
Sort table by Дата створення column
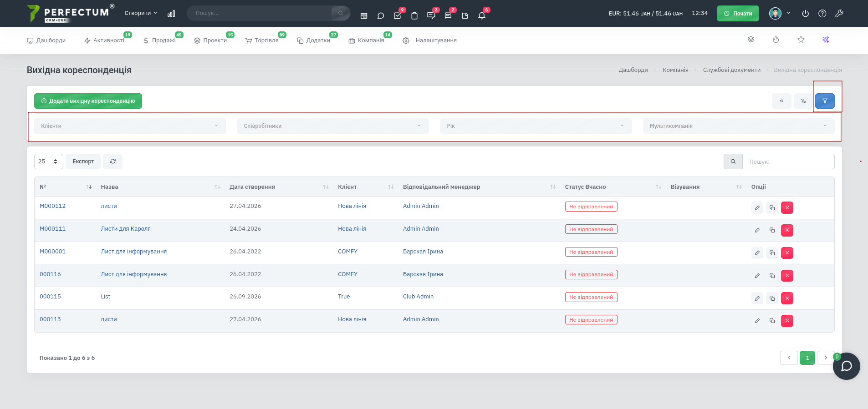click(279, 187)
